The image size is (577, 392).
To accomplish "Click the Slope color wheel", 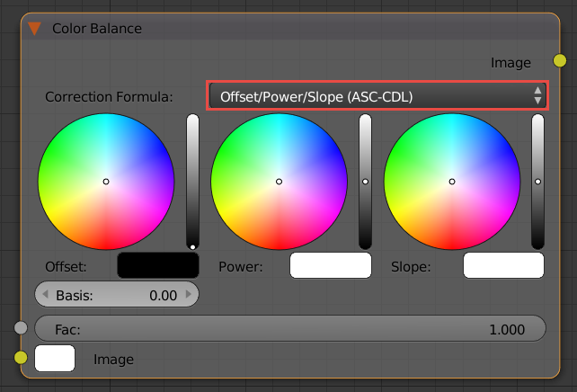I will tap(452, 182).
